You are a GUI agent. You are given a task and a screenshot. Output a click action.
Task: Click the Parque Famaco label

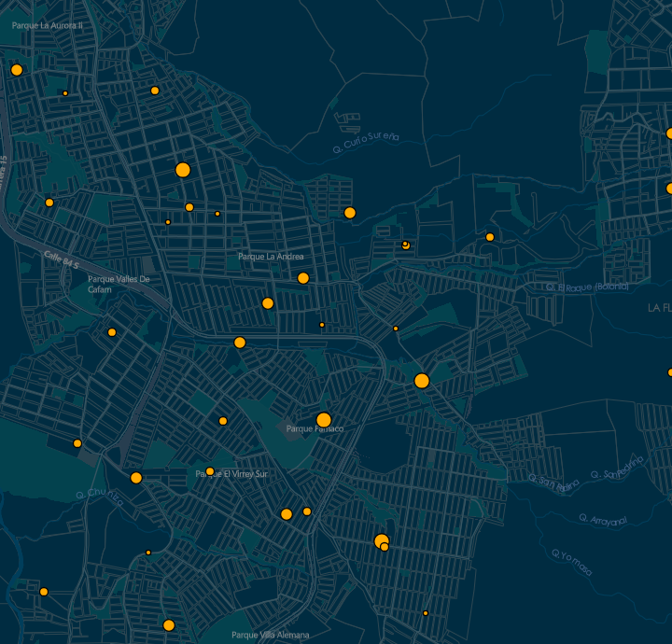point(315,429)
